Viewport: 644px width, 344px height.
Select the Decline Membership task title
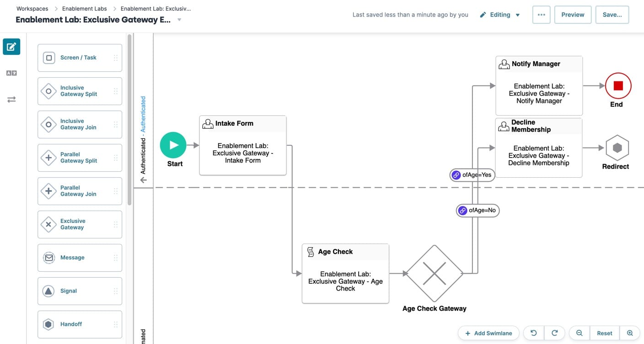pos(531,126)
